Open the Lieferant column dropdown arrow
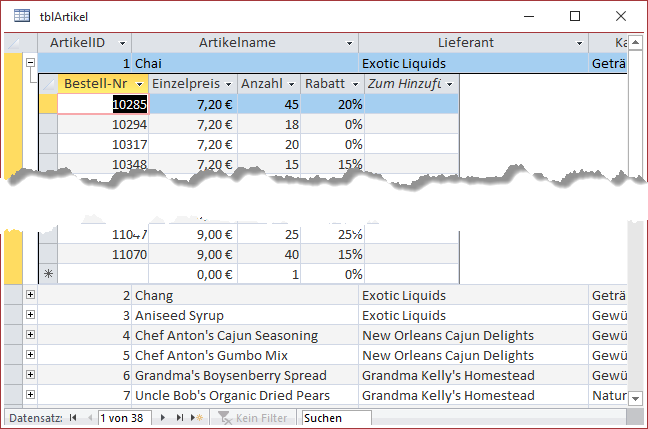 [x=579, y=43]
